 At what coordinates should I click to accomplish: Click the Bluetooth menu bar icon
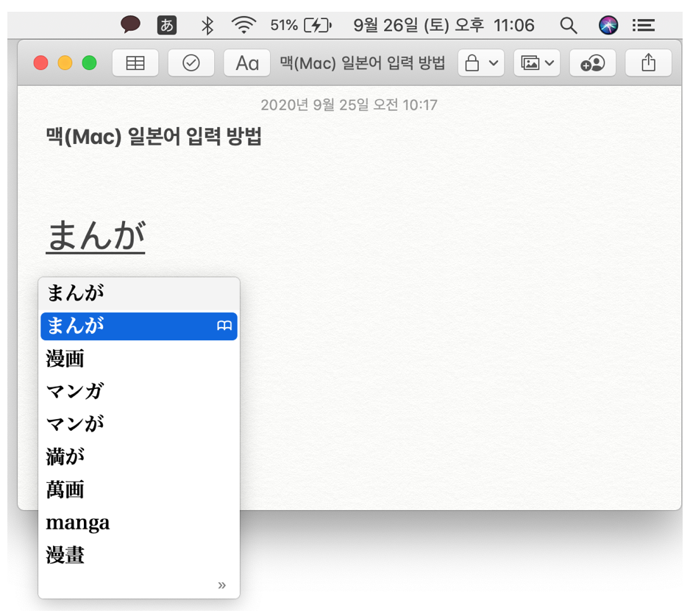coord(207,25)
